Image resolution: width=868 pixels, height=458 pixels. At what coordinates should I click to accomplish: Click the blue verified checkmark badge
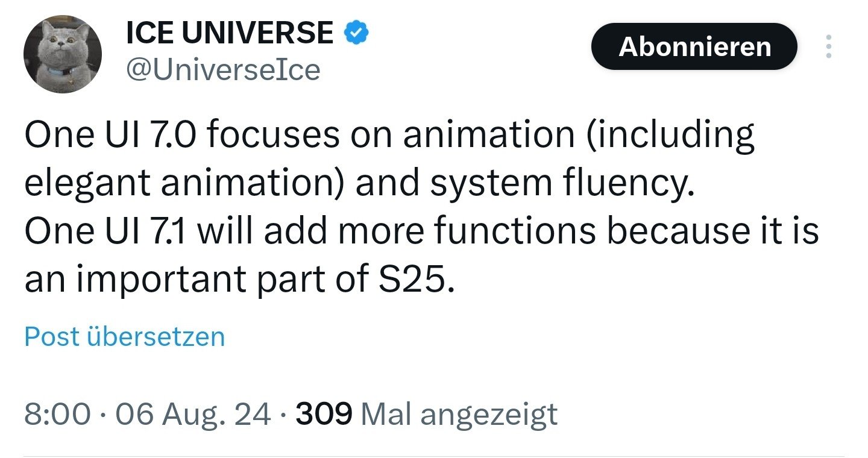(356, 33)
